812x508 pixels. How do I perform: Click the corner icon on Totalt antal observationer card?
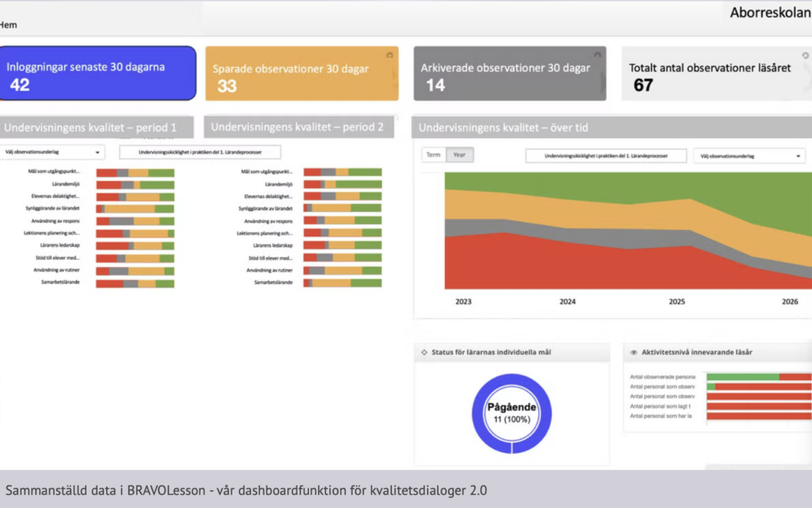pos(805,55)
